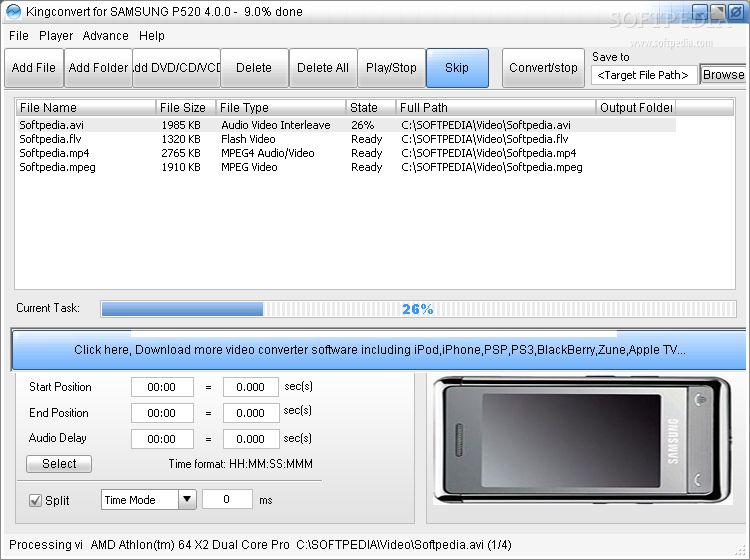Sort by File Size column header
Viewport: 750px width, 560px height.
(186, 108)
